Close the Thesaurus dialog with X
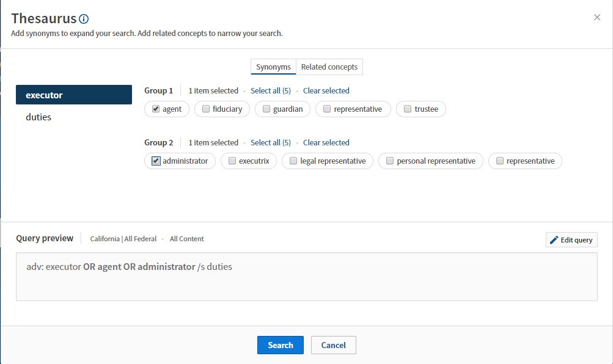This screenshot has height=364, width=613. click(x=597, y=18)
